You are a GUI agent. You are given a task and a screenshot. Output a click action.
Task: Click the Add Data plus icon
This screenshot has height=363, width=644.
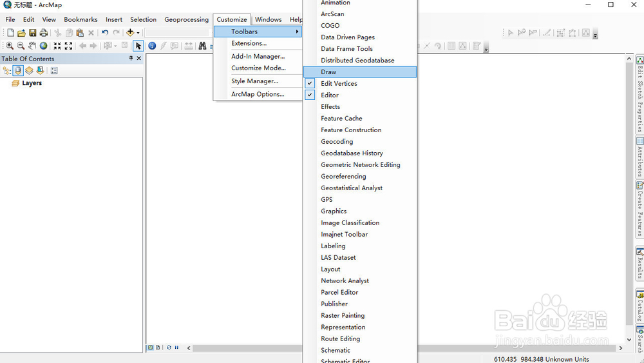[x=130, y=32]
